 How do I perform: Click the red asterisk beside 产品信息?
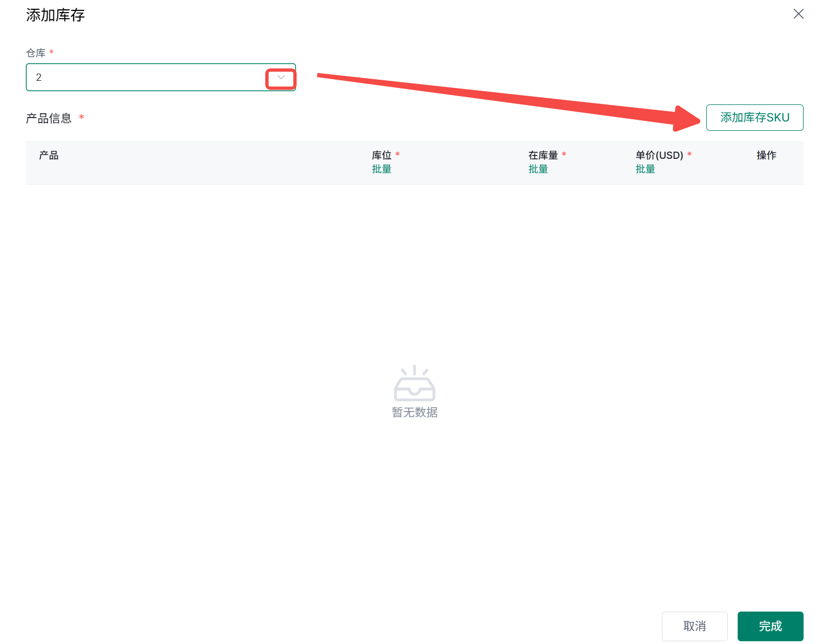pyautogui.click(x=81, y=117)
